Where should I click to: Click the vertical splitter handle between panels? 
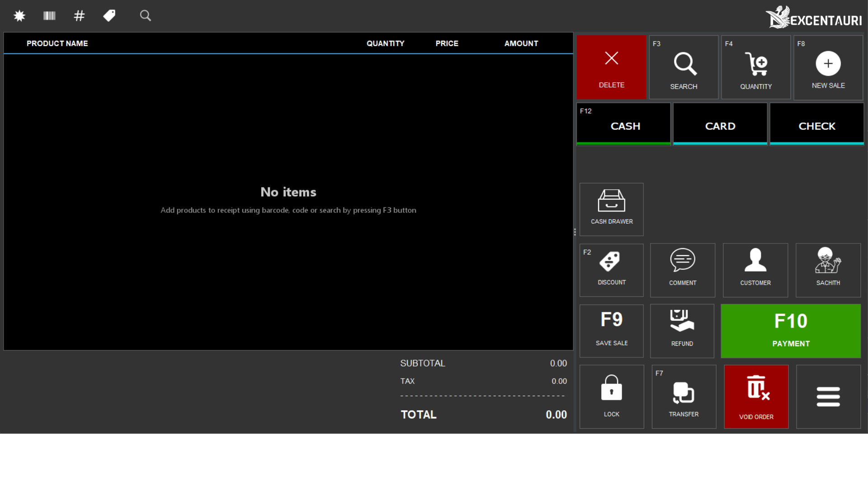pyautogui.click(x=575, y=232)
